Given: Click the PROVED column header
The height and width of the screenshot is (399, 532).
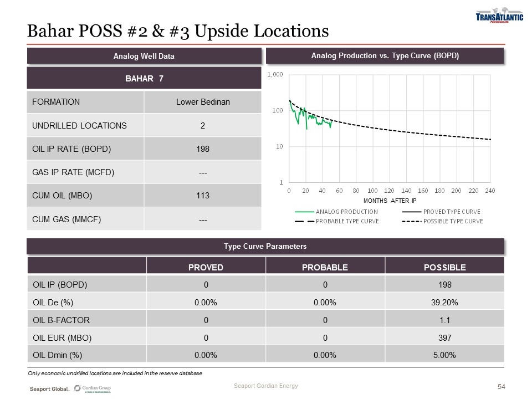Looking at the screenshot, I should coord(206,267).
